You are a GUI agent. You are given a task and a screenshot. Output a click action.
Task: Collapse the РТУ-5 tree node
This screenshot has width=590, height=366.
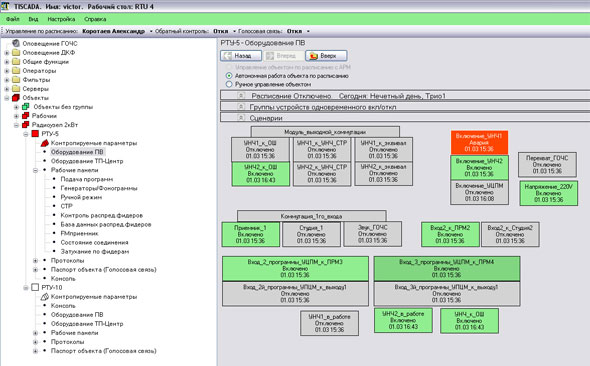point(26,134)
